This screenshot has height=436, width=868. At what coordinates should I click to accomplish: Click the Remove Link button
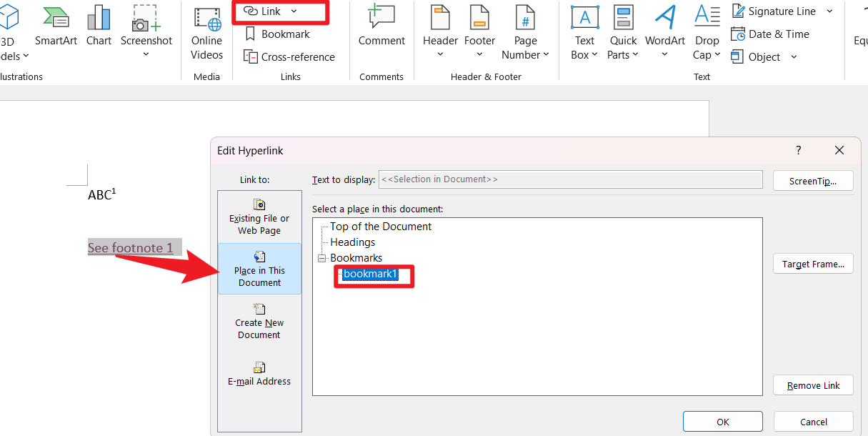813,385
